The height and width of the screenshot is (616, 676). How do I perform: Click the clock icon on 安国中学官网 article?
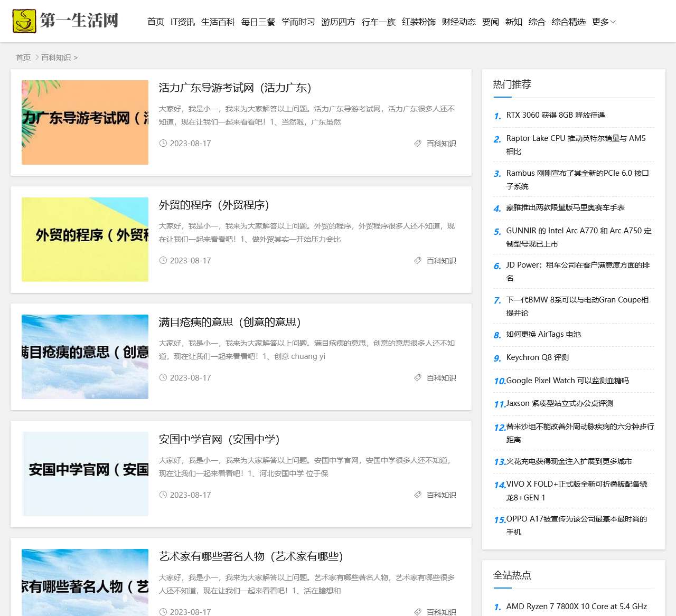[x=163, y=495]
